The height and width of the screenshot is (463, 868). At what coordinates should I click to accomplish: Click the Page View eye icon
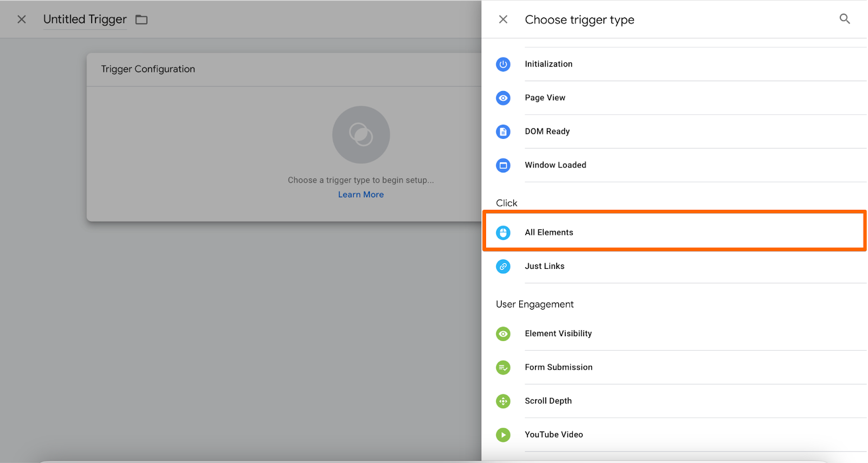(x=503, y=98)
